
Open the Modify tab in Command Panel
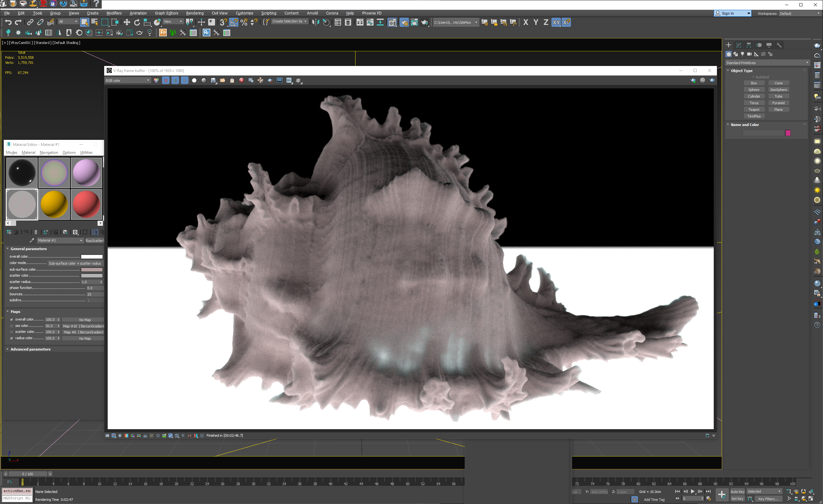coord(738,45)
